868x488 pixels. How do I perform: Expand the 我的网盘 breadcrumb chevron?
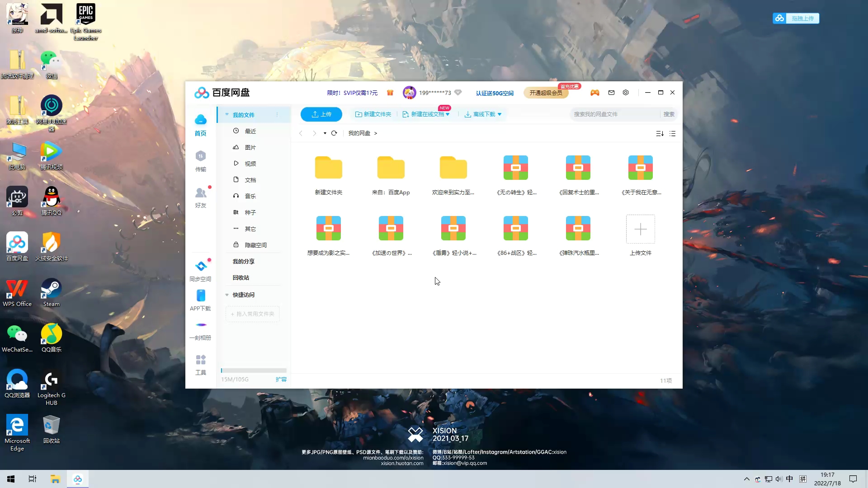(376, 133)
